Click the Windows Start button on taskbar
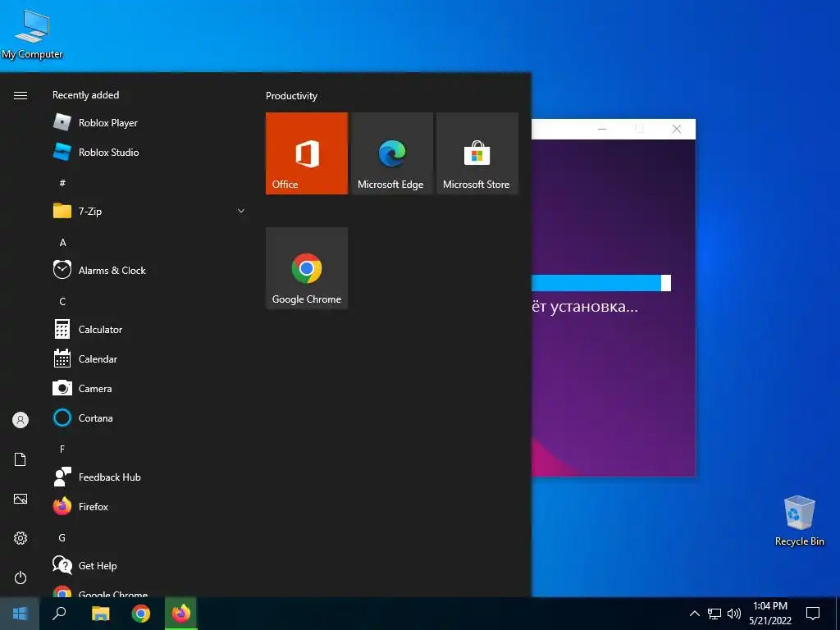840x630 pixels. click(20, 614)
